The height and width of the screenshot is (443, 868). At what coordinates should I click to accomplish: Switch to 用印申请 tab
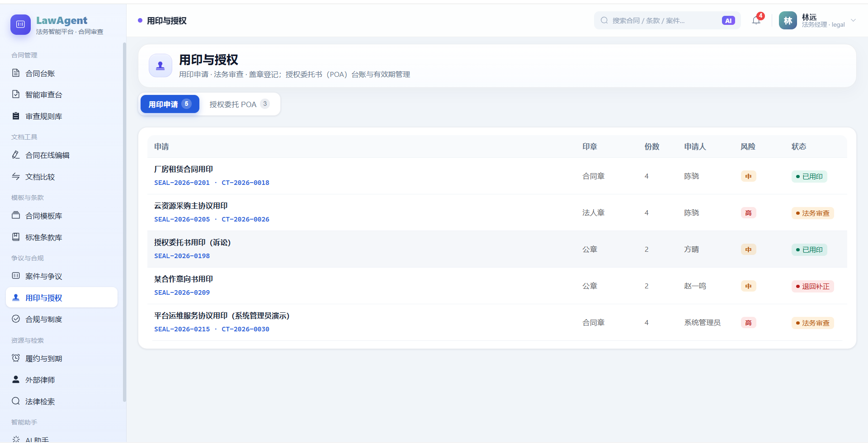click(170, 104)
